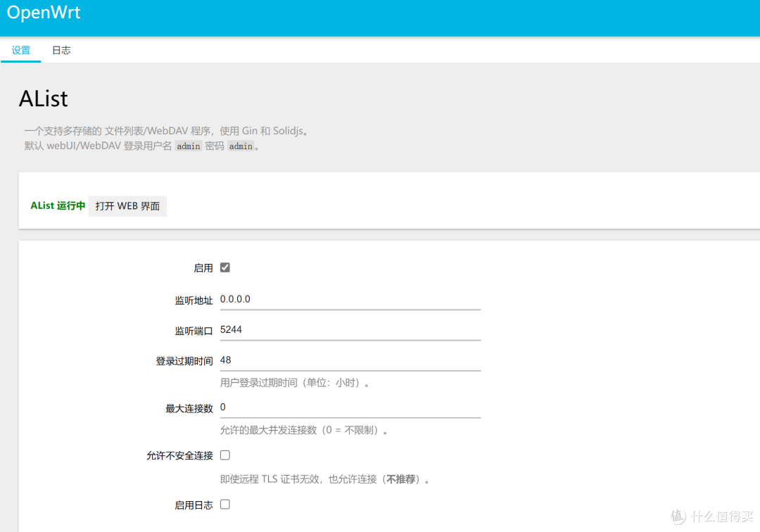Click the max connections hint text

[303, 430]
